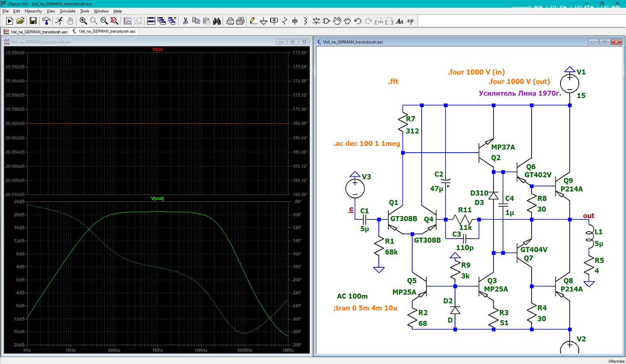This screenshot has height=364, width=626.
Task: Click the GT402V transistor model label
Action: [x=538, y=175]
